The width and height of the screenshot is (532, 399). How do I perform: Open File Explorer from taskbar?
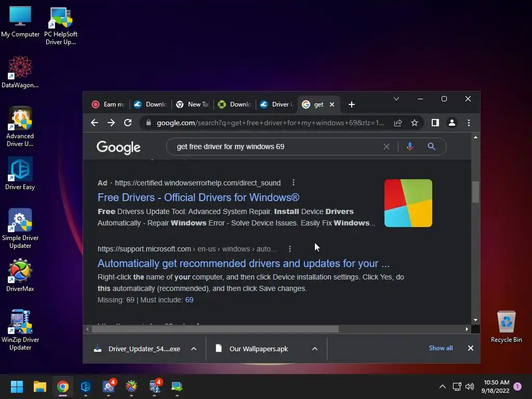pos(39,387)
